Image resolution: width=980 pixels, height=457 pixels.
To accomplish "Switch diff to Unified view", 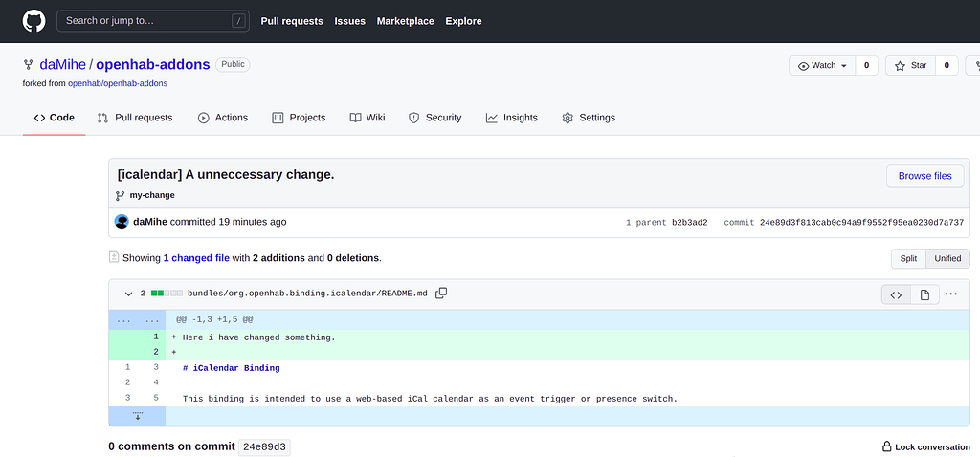I will (947, 258).
